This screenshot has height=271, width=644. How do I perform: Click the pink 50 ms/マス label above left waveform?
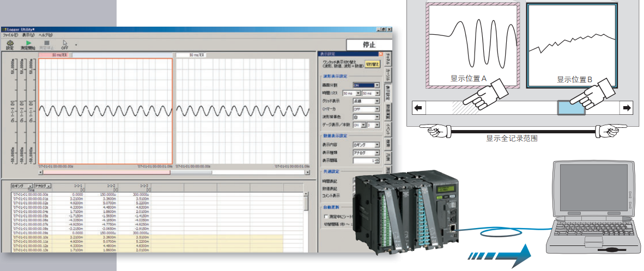pos(54,54)
